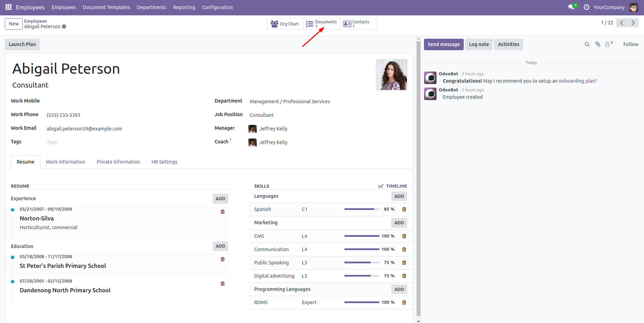Click the Public Speaking progress bar
This screenshot has width=644, height=323.
click(362, 263)
